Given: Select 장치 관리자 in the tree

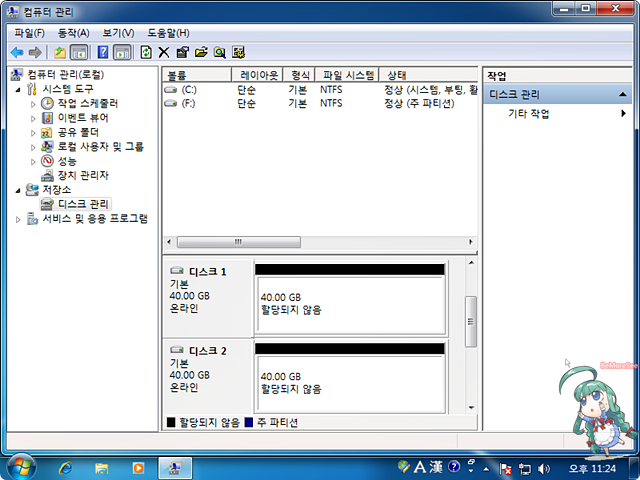Looking at the screenshot, I should point(82,175).
